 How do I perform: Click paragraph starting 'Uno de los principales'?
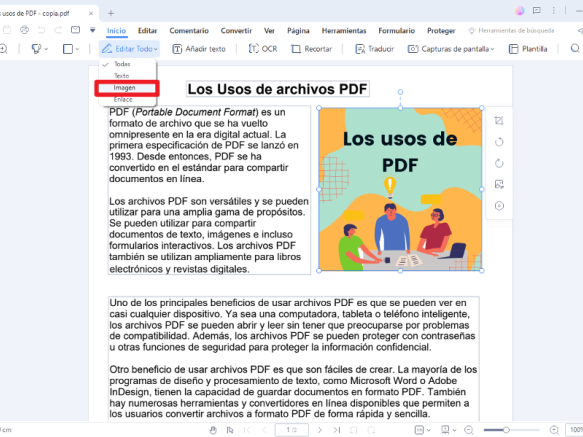(x=293, y=325)
